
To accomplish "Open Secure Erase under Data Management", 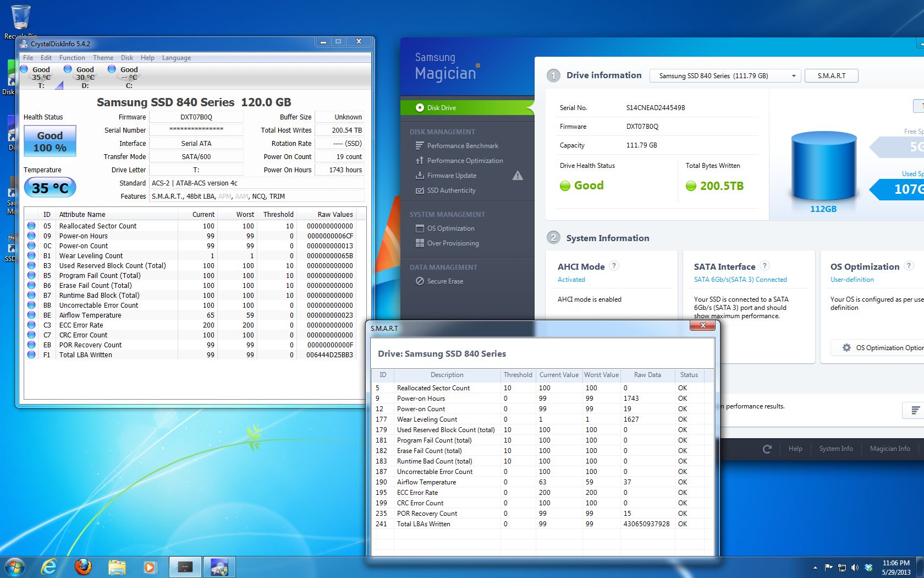I will pos(444,281).
